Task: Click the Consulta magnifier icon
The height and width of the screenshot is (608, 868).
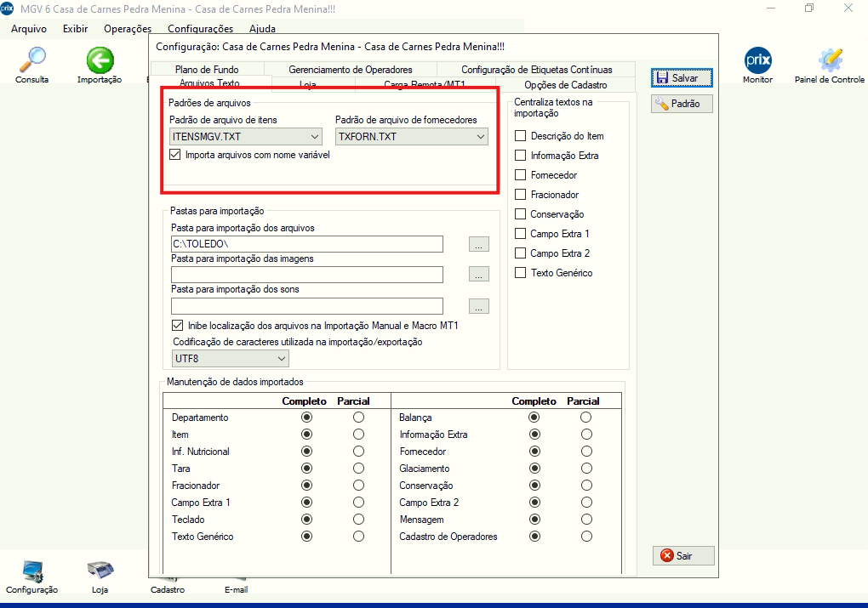Action: [31, 61]
